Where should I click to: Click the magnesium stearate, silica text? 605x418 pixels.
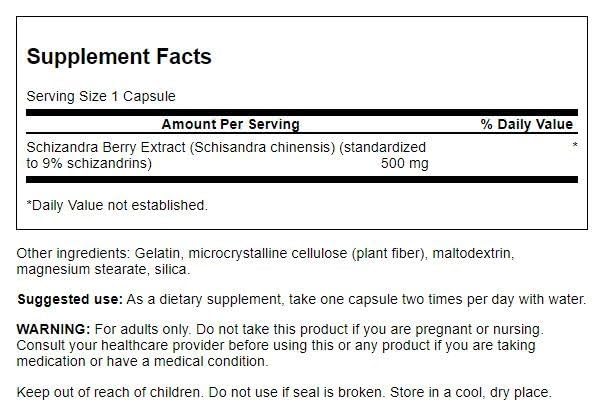(x=101, y=270)
